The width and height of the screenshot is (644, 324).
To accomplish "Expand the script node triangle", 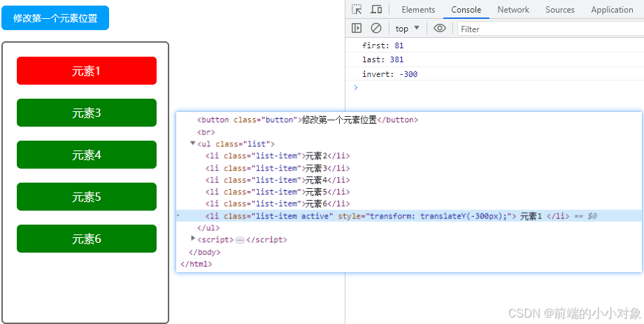I will click(194, 238).
